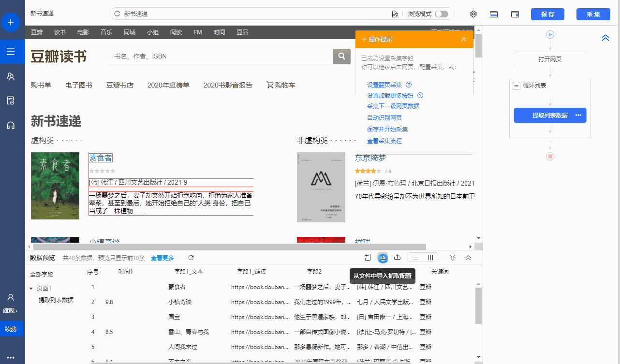
Task: Open the hamburger menu in left sidebar
Action: click(11, 52)
